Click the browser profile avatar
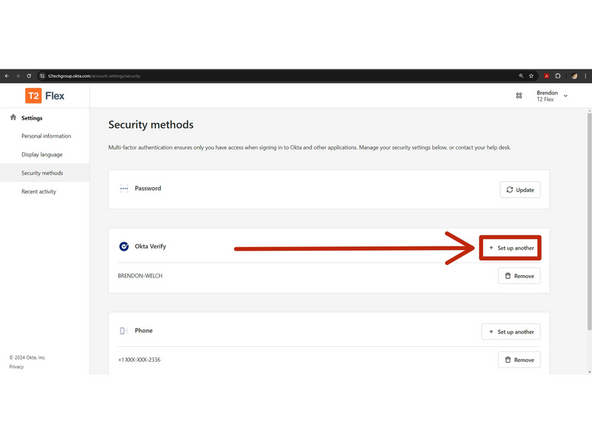This screenshot has width=592, height=444. tap(574, 76)
